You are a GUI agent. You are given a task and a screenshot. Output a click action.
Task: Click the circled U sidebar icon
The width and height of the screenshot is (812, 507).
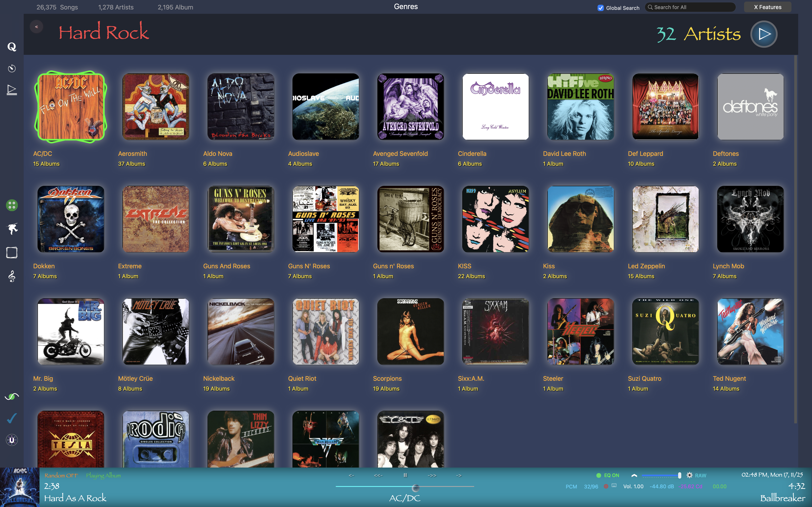click(12, 440)
